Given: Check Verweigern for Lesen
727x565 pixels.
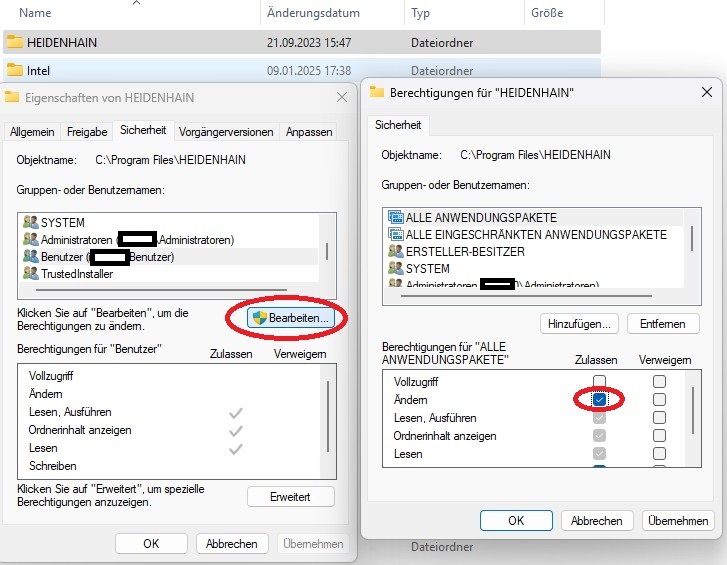Looking at the screenshot, I should pos(659,453).
